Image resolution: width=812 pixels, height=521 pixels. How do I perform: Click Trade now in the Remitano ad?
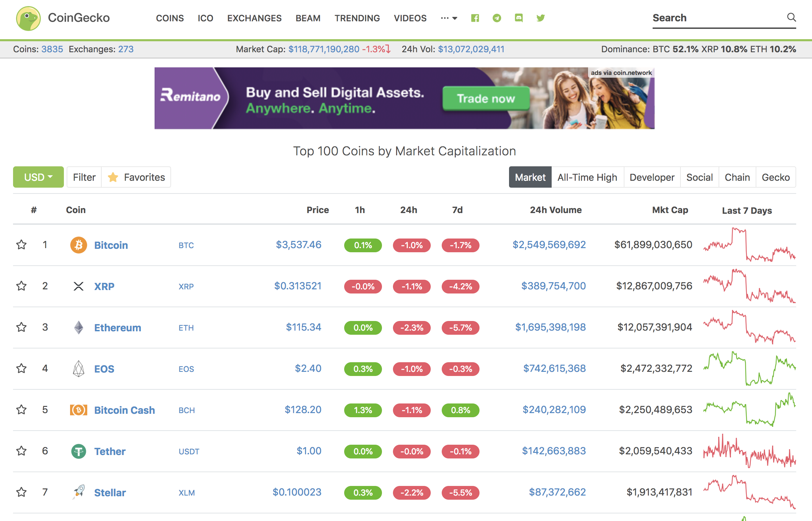(486, 98)
